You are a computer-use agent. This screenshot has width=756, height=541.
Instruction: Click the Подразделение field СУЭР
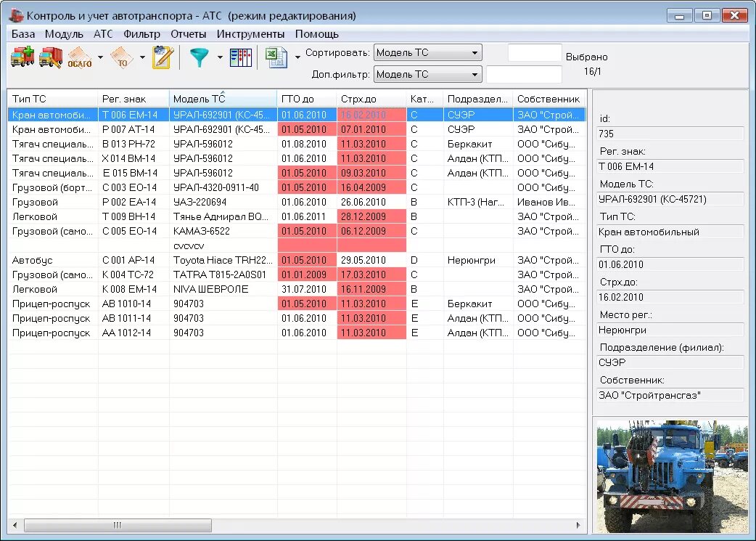670,362
